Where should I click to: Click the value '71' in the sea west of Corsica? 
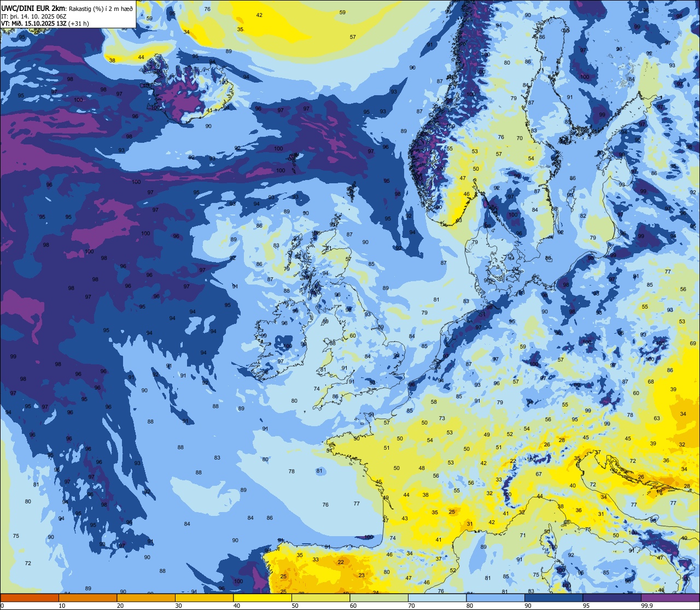pos(523,535)
